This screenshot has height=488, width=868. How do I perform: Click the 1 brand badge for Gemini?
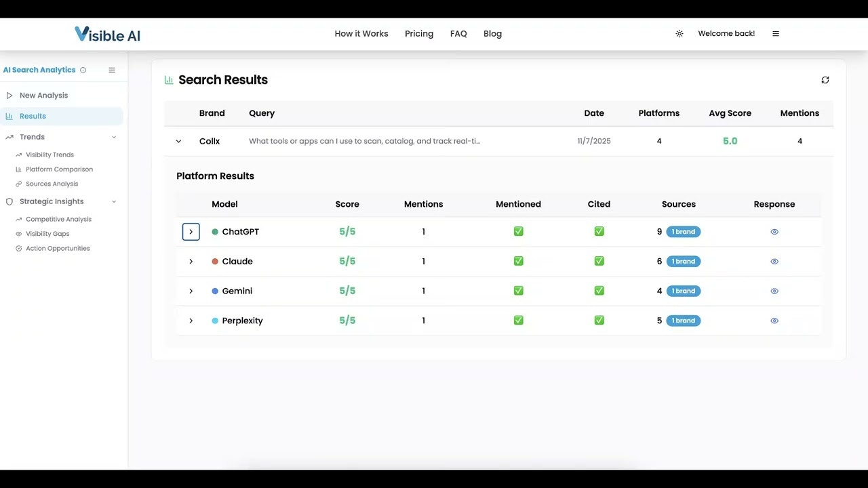tap(683, 291)
